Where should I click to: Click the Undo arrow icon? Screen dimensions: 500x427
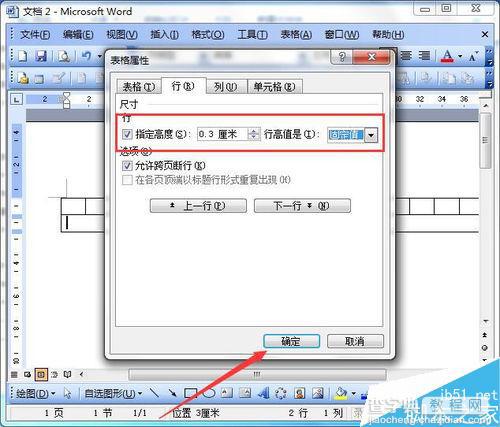pos(86,56)
